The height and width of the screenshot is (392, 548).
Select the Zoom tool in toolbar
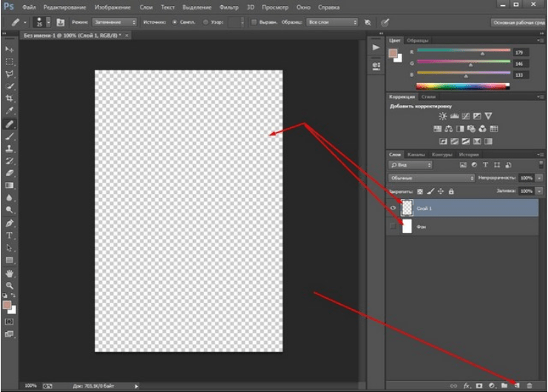[10, 285]
